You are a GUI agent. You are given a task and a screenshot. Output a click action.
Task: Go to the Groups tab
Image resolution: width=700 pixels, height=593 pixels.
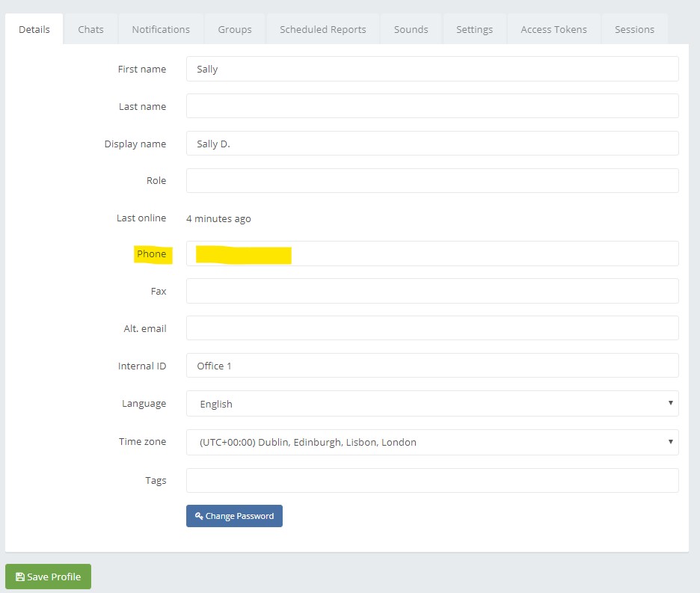pyautogui.click(x=235, y=29)
